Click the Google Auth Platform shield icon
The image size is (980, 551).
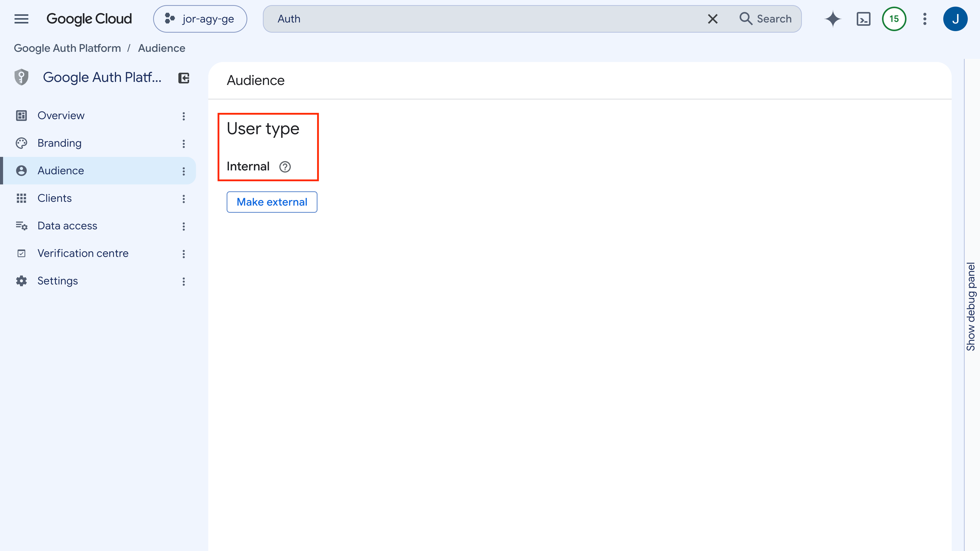(x=22, y=77)
